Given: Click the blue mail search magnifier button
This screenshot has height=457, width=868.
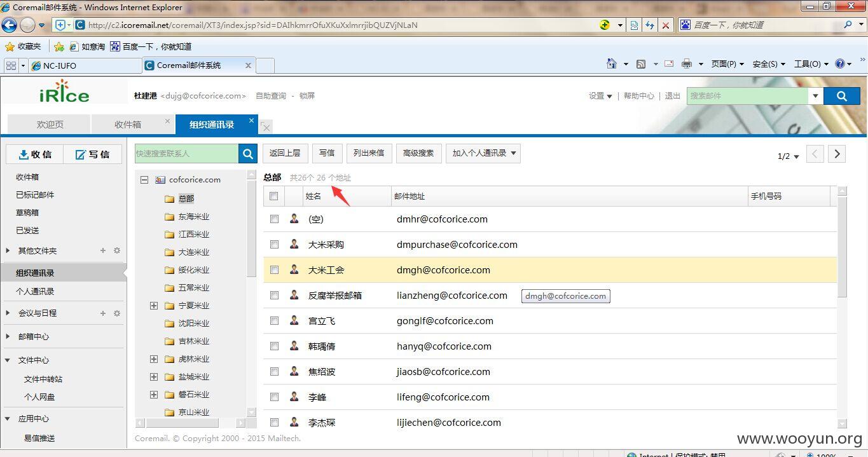Looking at the screenshot, I should coord(841,96).
